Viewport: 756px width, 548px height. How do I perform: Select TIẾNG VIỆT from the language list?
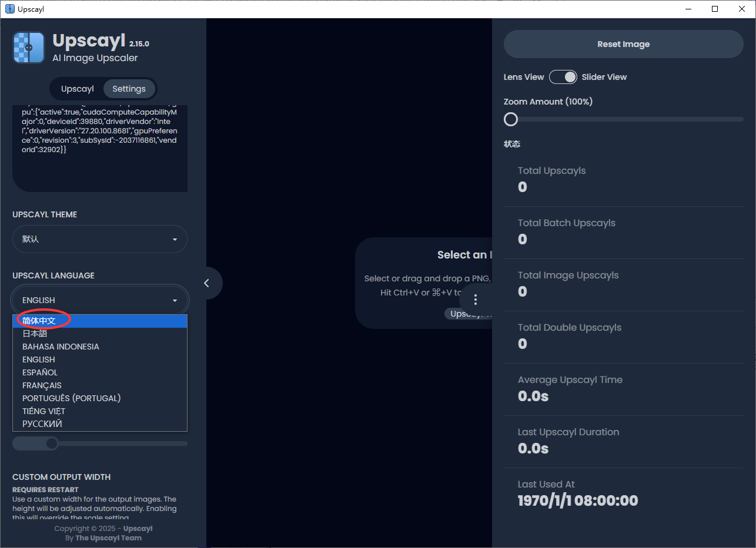100,411
